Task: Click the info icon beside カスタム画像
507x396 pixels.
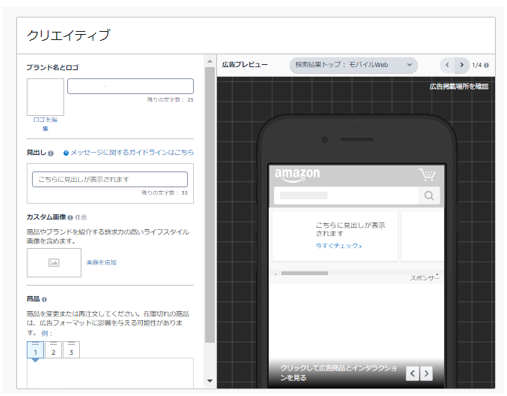Action: coord(70,218)
